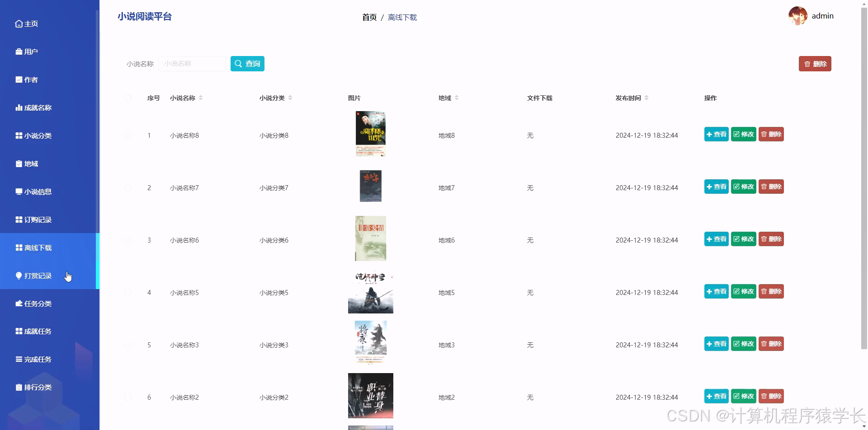Focus the 小说名称 search input
This screenshot has height=430, width=868.
pos(192,64)
